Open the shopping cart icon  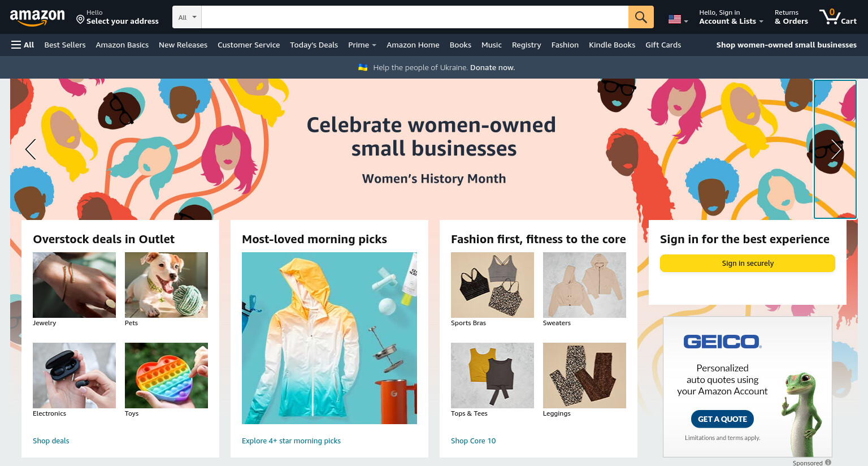[x=838, y=17]
